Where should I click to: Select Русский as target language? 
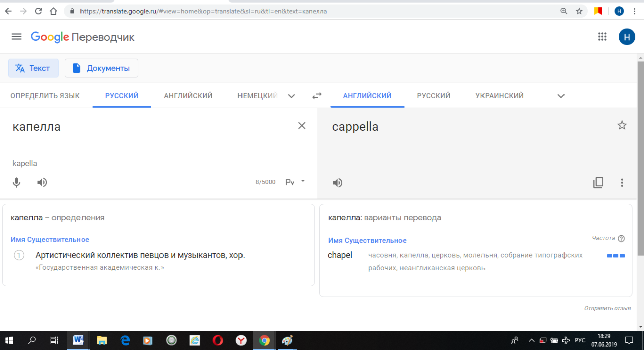[434, 96]
